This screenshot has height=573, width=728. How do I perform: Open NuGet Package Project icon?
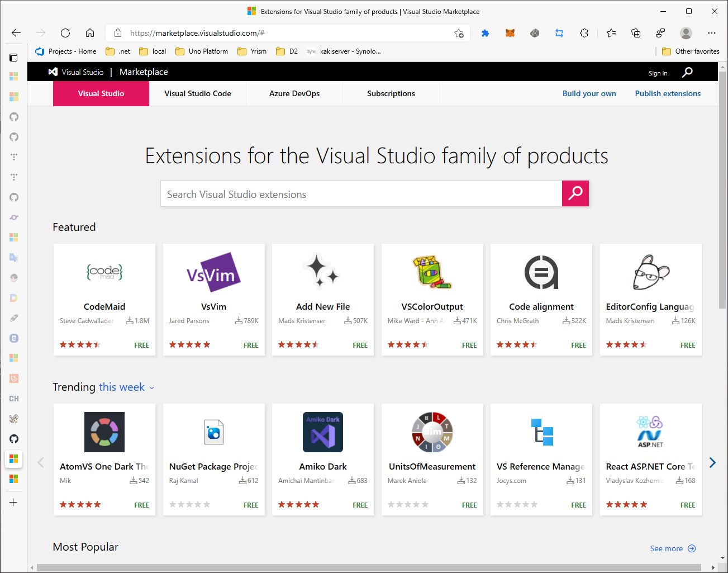(213, 432)
